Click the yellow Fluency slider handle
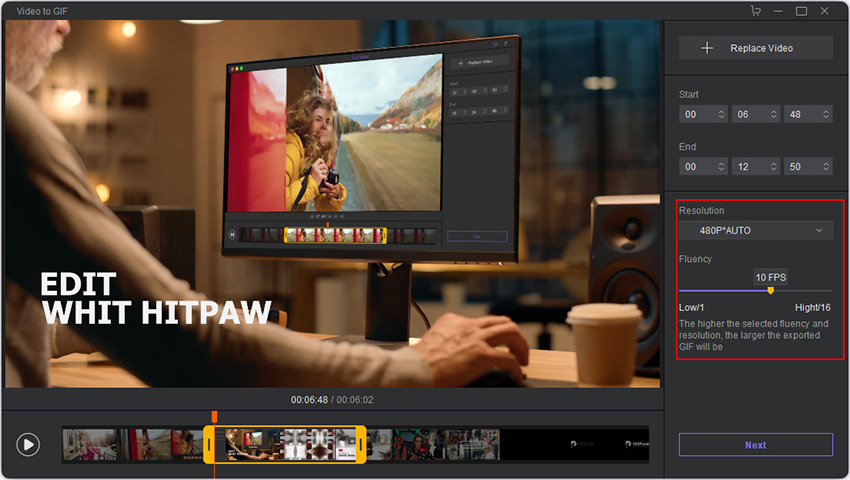Screen dimensions: 850x480 [x=770, y=291]
